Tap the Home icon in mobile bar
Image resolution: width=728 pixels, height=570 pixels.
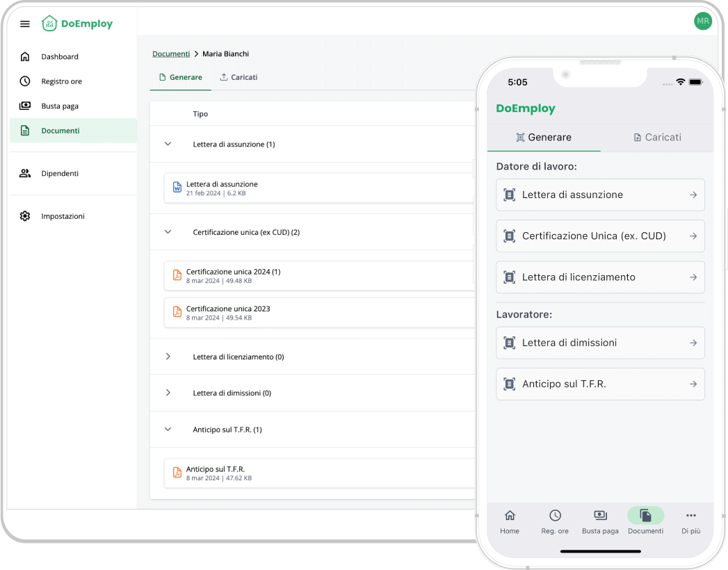[x=510, y=516]
